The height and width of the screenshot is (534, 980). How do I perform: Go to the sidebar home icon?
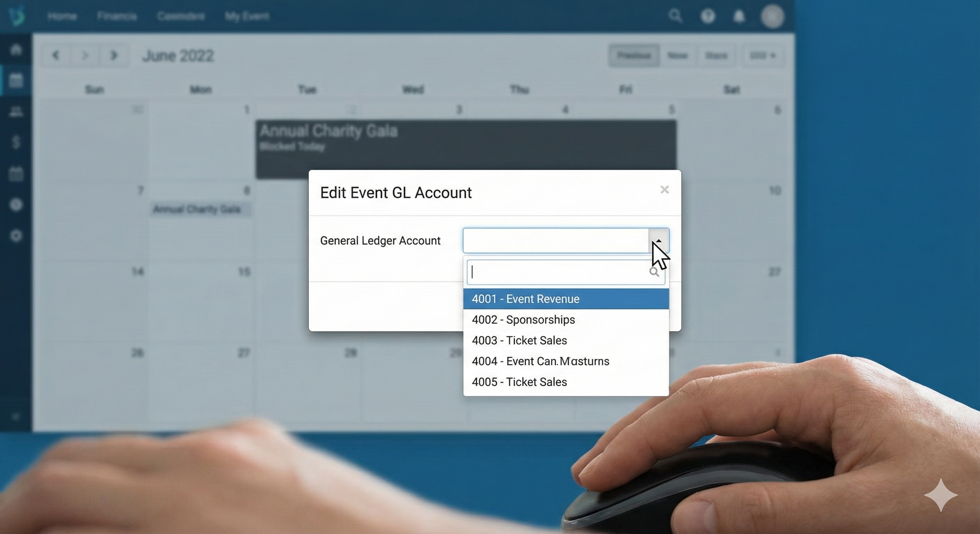point(16,49)
